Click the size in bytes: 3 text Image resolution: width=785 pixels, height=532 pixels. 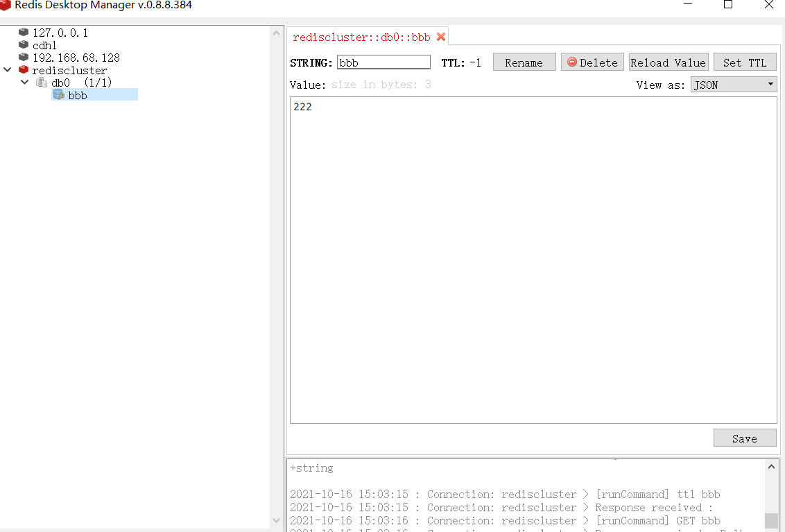381,84
